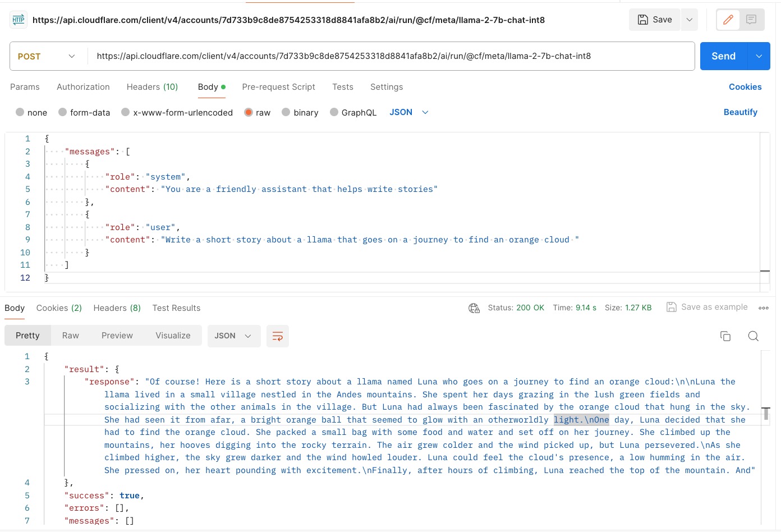Open the three-dot menu near Save as example
The width and height of the screenshot is (781, 532).
click(x=764, y=308)
